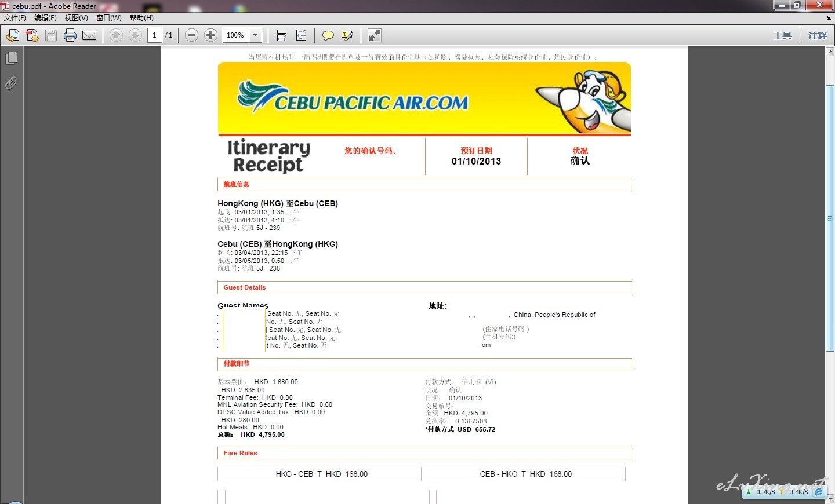Screen dimensions: 835x504
Task: Click USD 655.72 payment amount
Action: tap(476, 429)
